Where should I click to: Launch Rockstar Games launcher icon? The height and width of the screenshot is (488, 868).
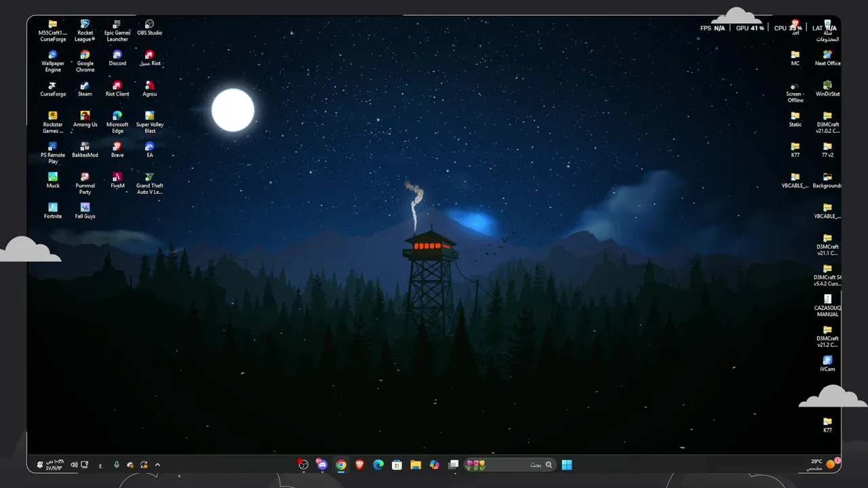coord(53,123)
